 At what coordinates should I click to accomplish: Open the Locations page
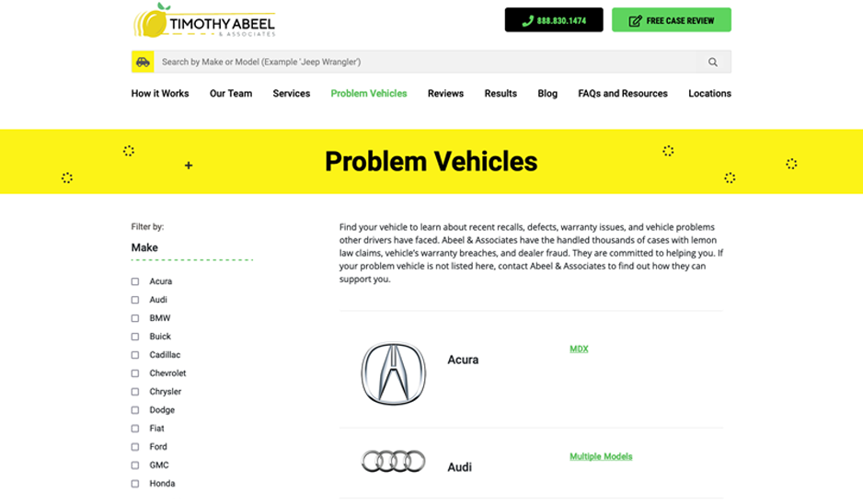pos(709,94)
